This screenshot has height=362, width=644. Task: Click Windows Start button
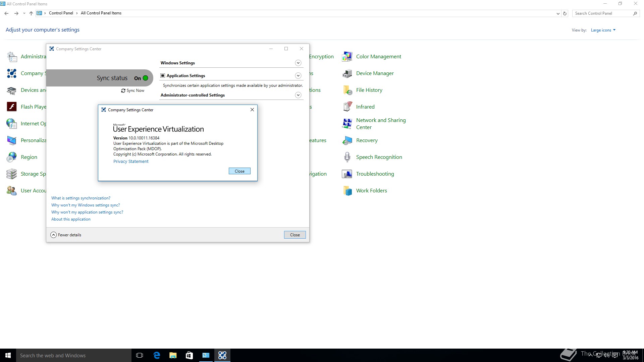8,355
